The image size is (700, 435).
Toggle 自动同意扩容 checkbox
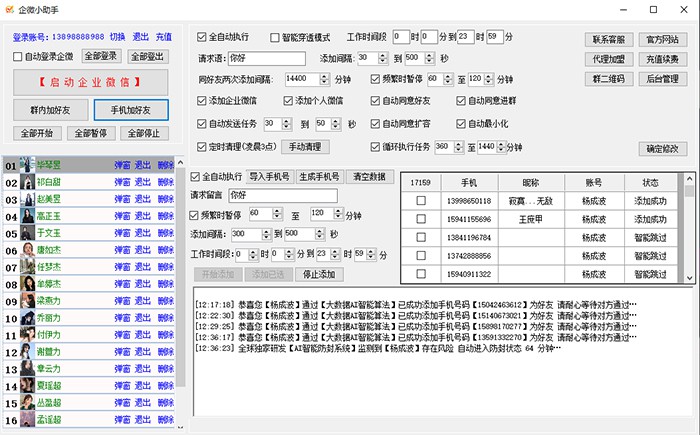click(375, 124)
